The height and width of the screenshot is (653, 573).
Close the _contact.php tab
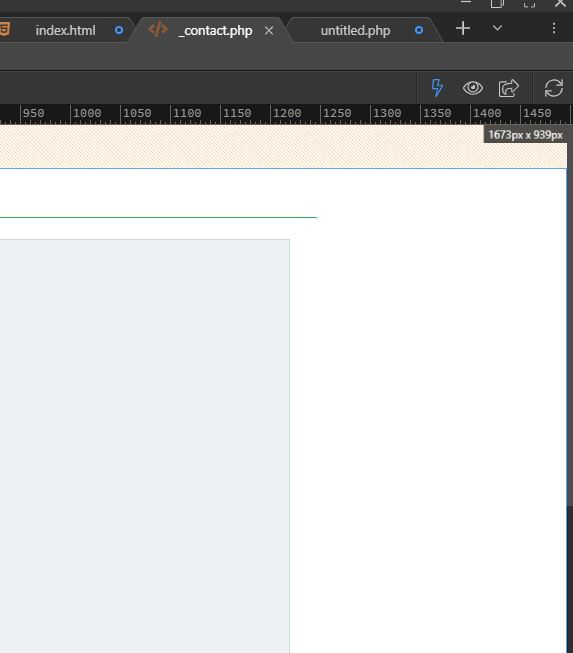click(269, 31)
